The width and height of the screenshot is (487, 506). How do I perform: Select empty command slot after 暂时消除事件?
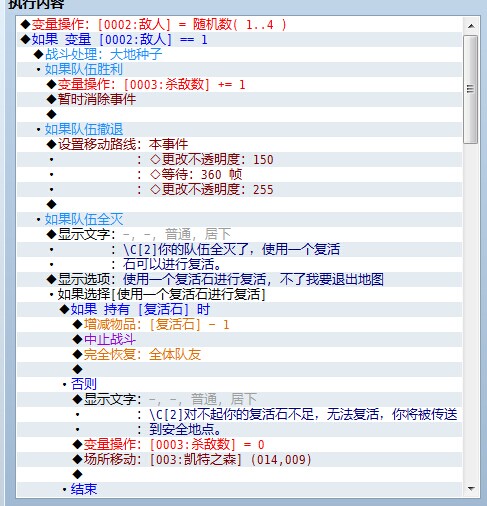(x=239, y=115)
